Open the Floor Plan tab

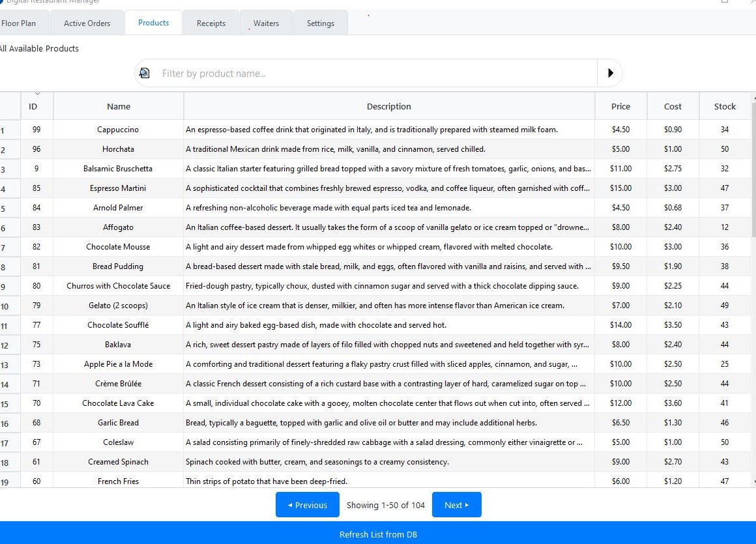click(x=19, y=23)
